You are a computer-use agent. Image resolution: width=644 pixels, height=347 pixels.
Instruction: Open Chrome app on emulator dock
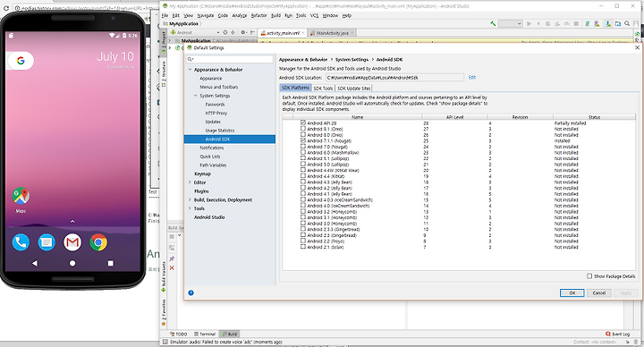(98, 242)
